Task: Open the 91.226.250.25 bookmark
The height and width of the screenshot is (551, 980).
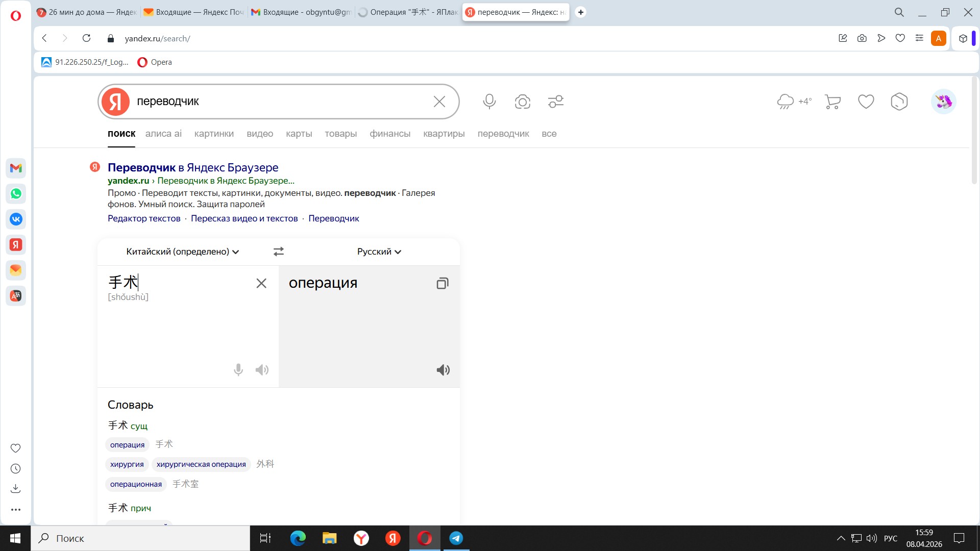Action: pyautogui.click(x=85, y=62)
